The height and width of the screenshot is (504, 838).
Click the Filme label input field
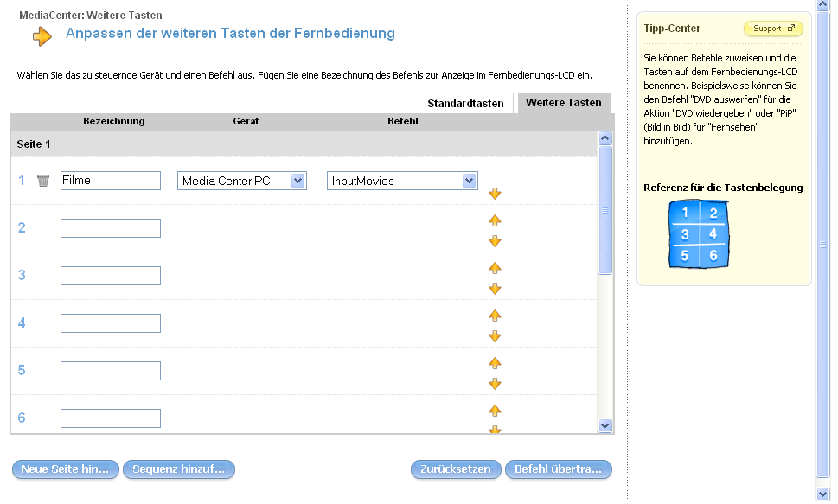111,181
